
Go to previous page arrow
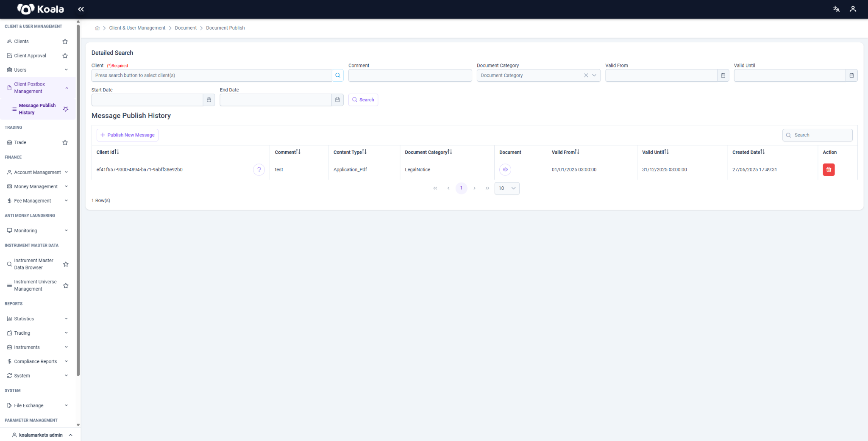click(448, 188)
